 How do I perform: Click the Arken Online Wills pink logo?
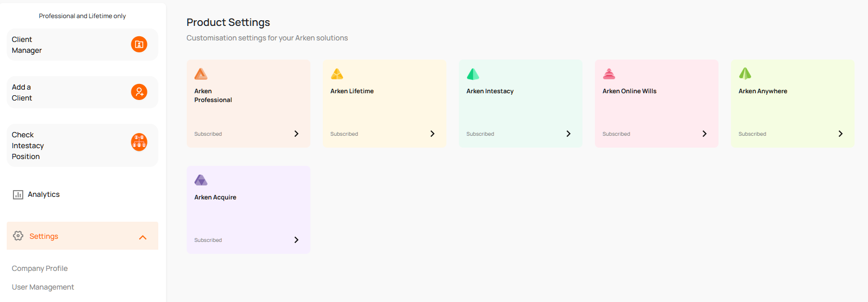609,74
